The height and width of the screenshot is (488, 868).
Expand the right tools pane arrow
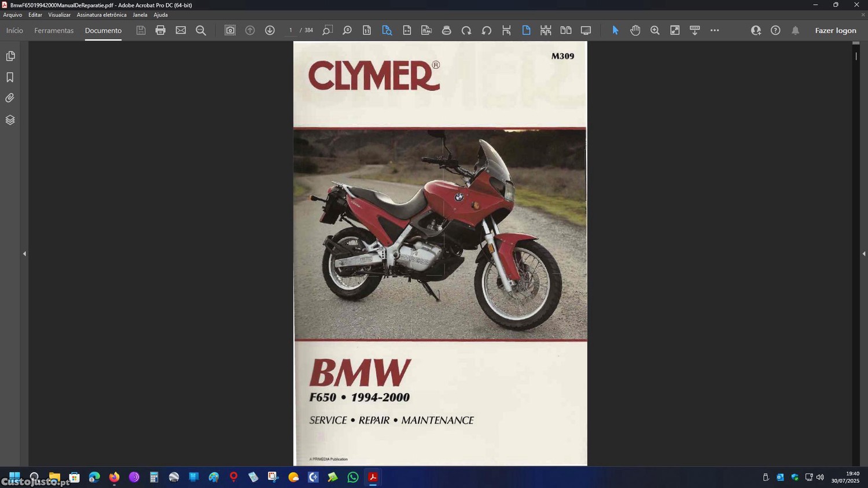863,254
